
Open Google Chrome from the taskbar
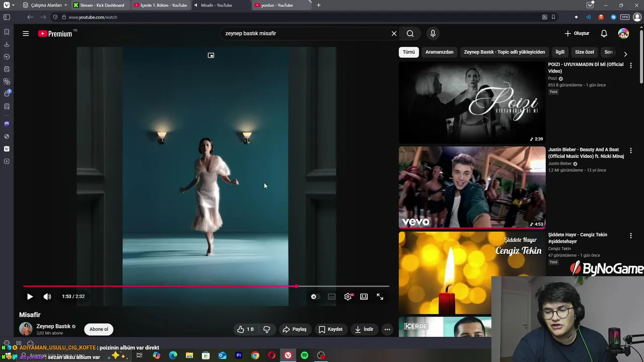(x=255, y=355)
